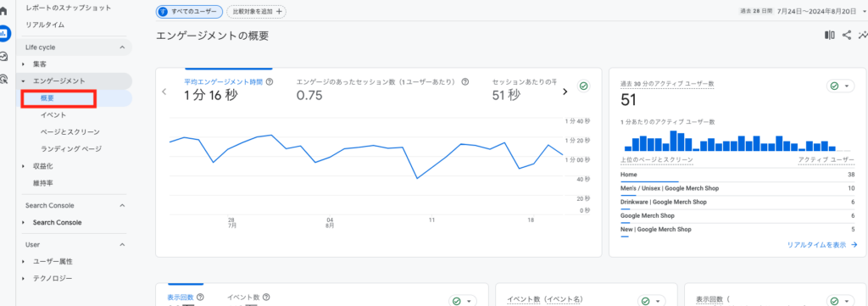
Task: Open status dropdown on 表示回数 card
Action: 462,301
